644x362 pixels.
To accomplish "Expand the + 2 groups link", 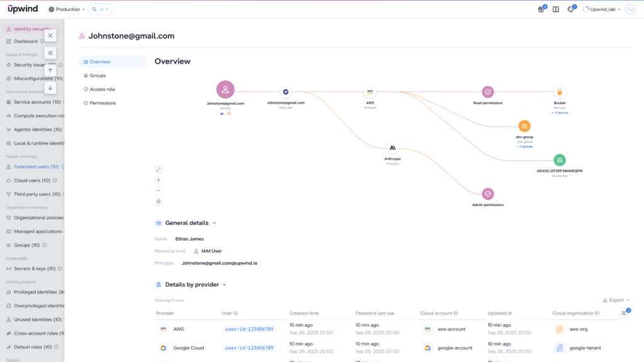I will pyautogui.click(x=525, y=146).
